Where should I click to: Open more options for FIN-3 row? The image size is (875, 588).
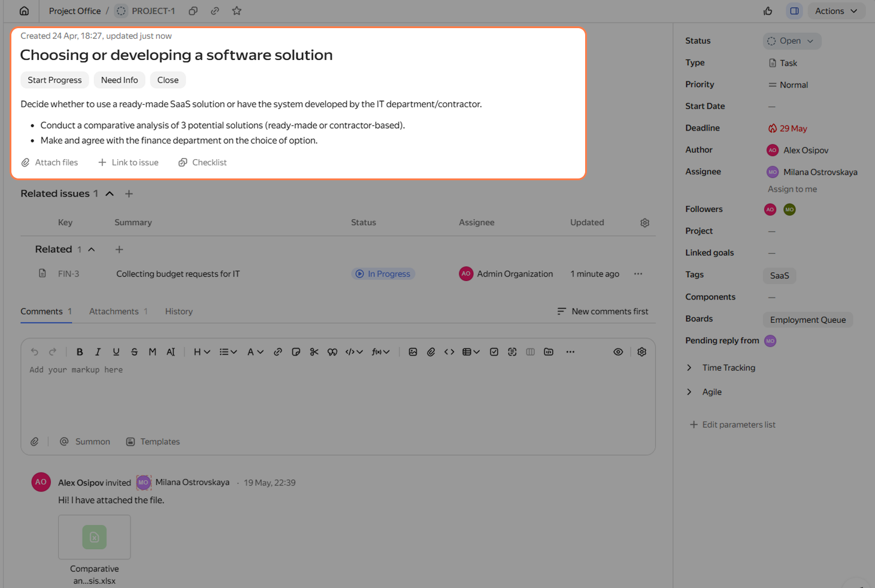tap(638, 274)
